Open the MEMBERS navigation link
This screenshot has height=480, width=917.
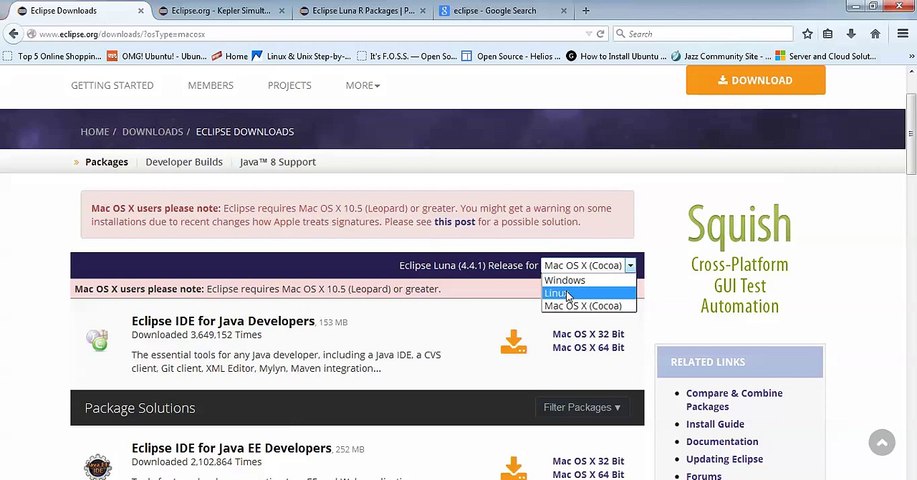(211, 85)
